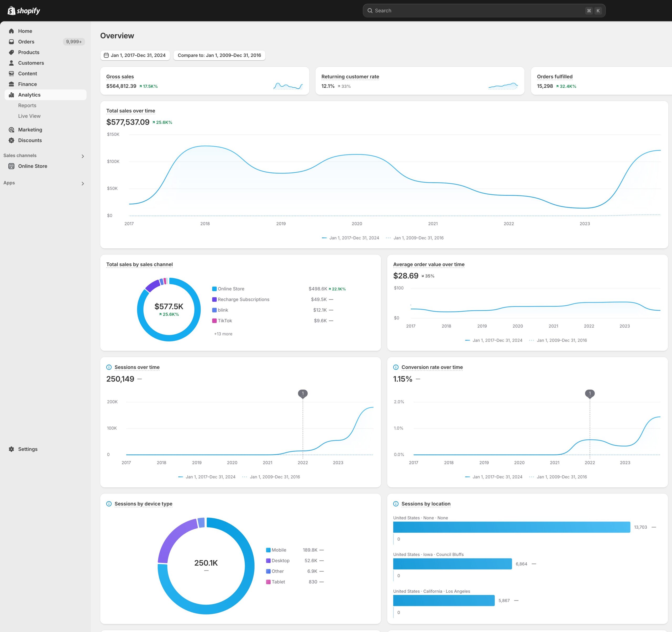Click the Finance bank icon
Screen dimensions: 672x632
click(12, 84)
